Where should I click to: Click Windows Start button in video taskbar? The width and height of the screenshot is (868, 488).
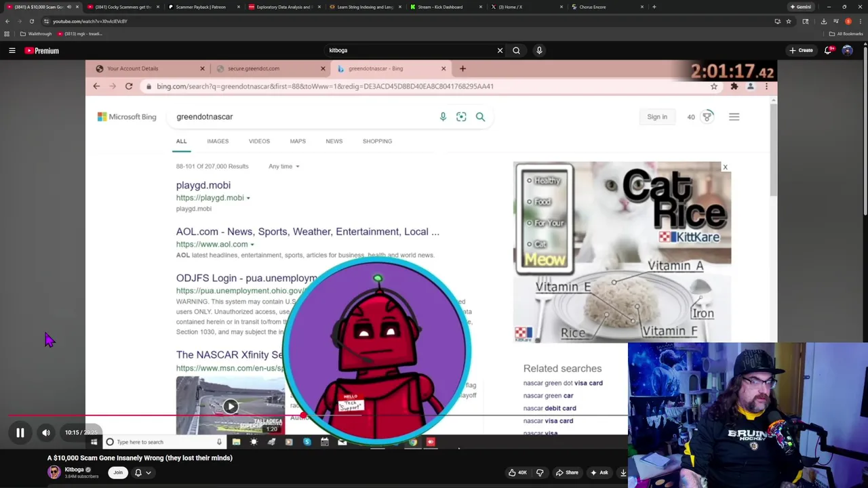94,442
